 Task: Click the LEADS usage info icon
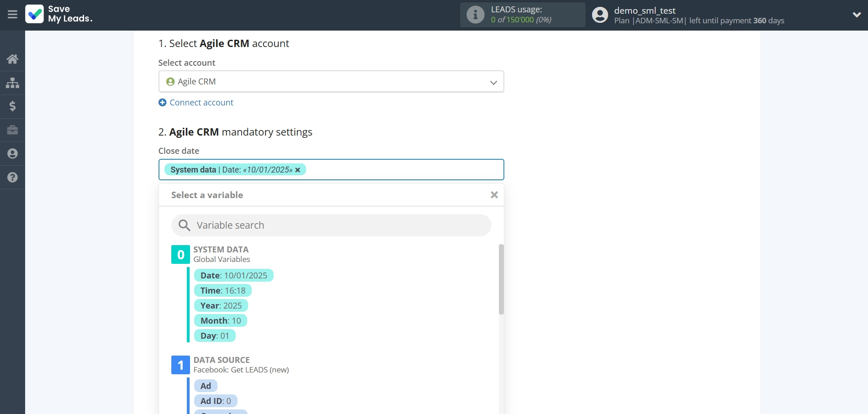[x=475, y=15]
